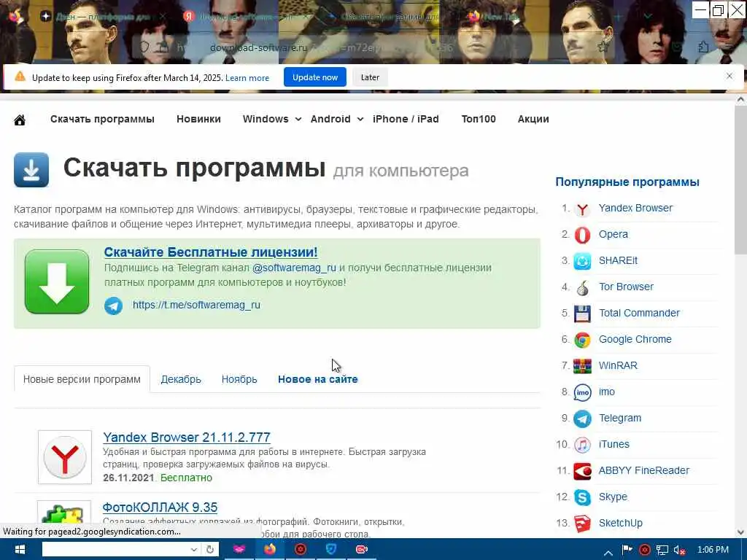Click the page scroll up arrow

741,100
